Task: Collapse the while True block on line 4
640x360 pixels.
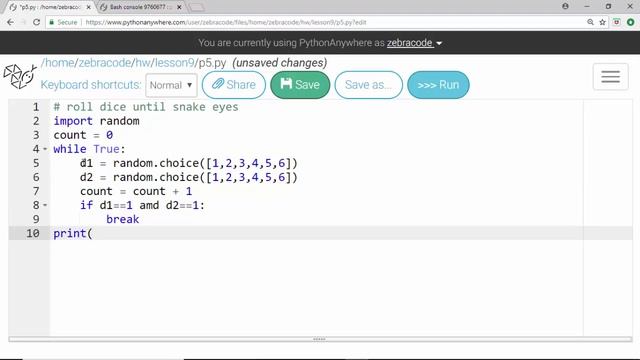Action: pyautogui.click(x=45, y=149)
